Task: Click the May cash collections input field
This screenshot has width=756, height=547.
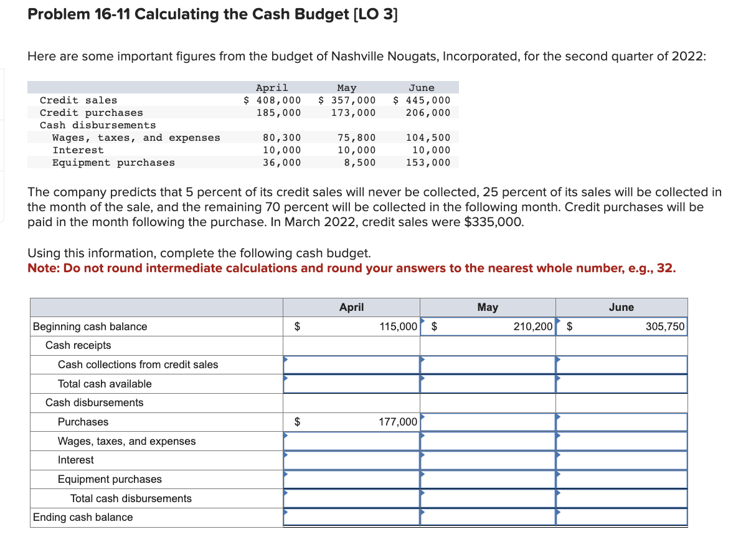Action: pos(488,364)
